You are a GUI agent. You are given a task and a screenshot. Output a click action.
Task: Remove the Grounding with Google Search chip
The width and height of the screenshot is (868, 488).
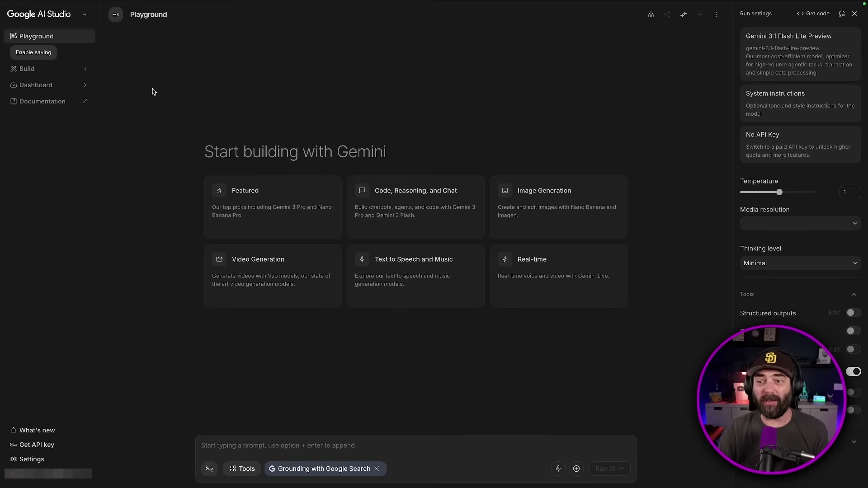click(x=377, y=469)
